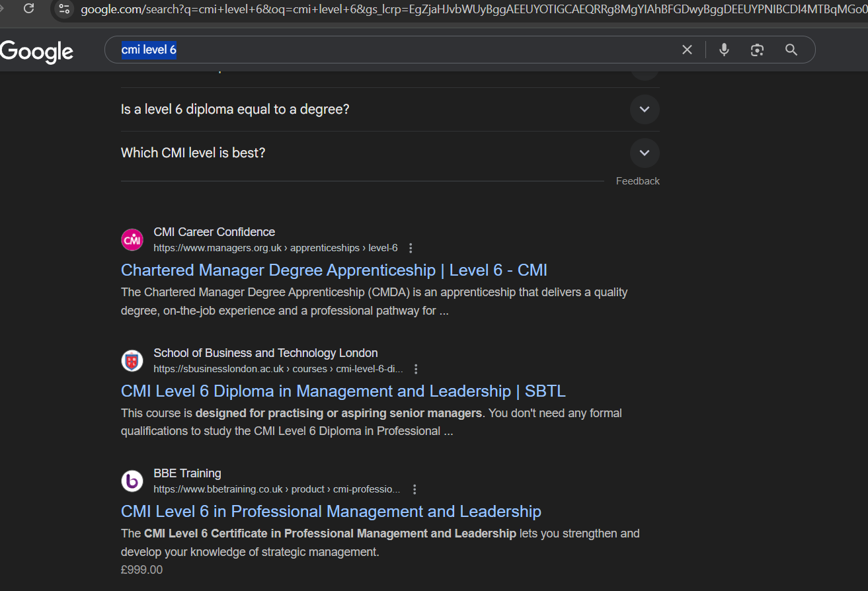Open three-dot menu for sbusinesslondon.ac.uk result

[x=416, y=370]
